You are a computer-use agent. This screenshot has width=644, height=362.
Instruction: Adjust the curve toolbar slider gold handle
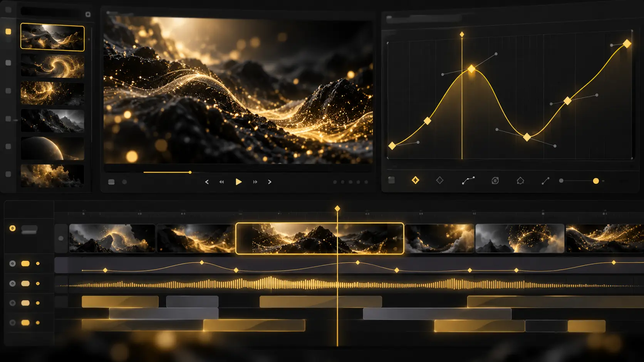click(x=596, y=181)
